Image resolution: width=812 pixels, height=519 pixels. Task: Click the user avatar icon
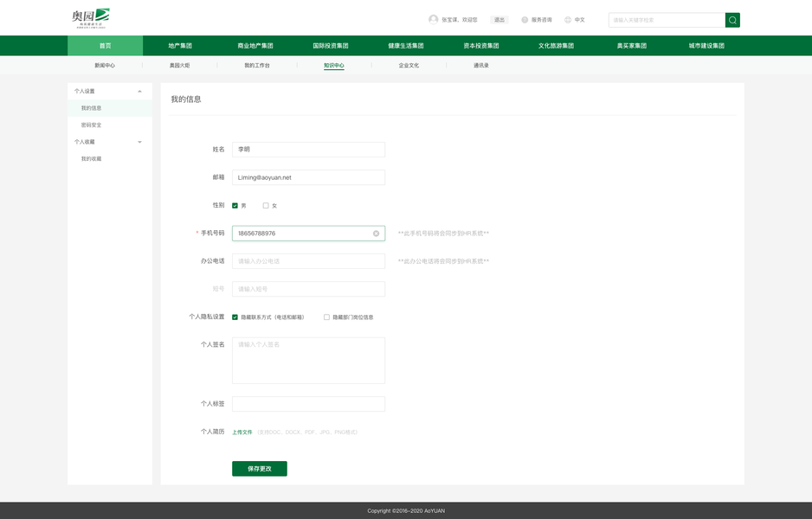pos(434,20)
